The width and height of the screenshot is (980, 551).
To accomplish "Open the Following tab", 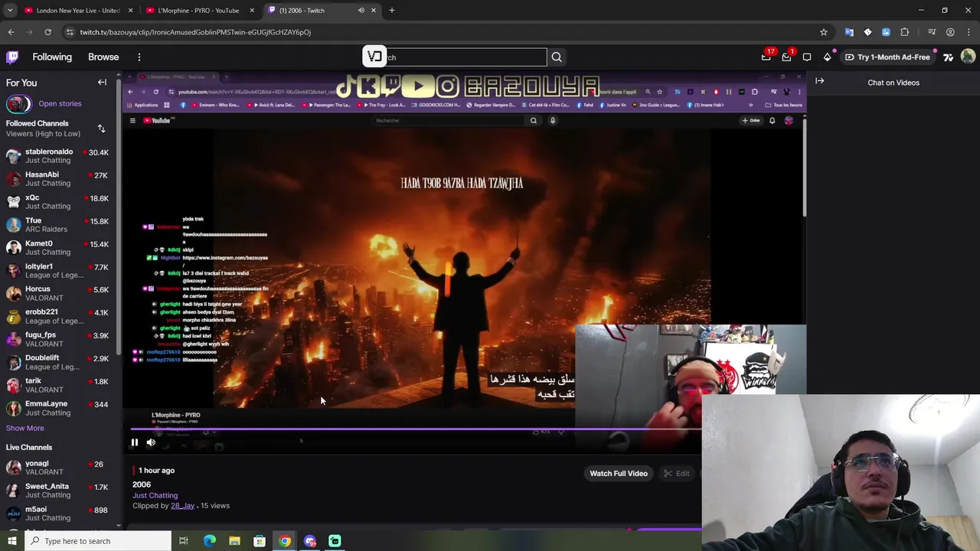I will point(52,57).
